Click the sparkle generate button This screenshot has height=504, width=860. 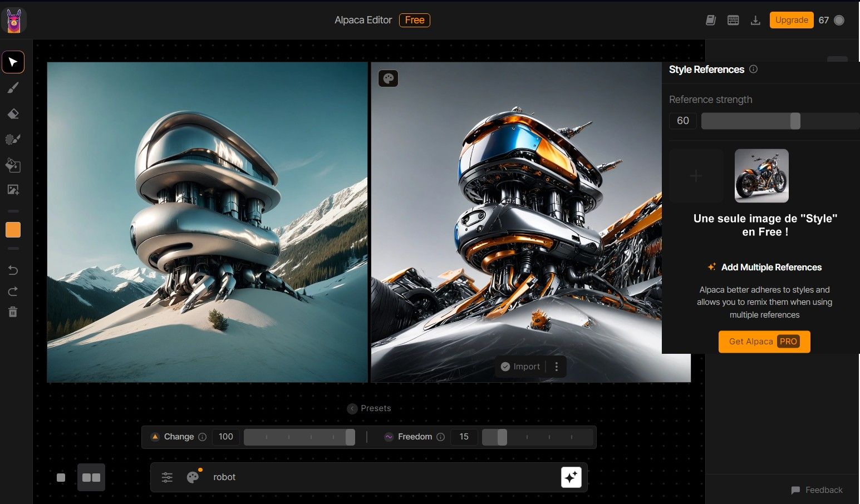pos(572,477)
